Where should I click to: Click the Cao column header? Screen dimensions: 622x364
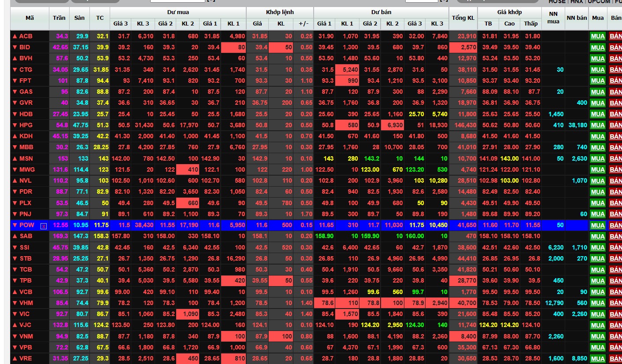(x=509, y=24)
